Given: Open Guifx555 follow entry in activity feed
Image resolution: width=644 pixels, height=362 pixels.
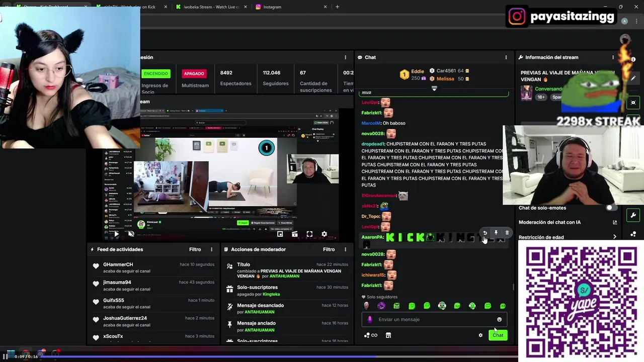Looking at the screenshot, I should (x=153, y=303).
